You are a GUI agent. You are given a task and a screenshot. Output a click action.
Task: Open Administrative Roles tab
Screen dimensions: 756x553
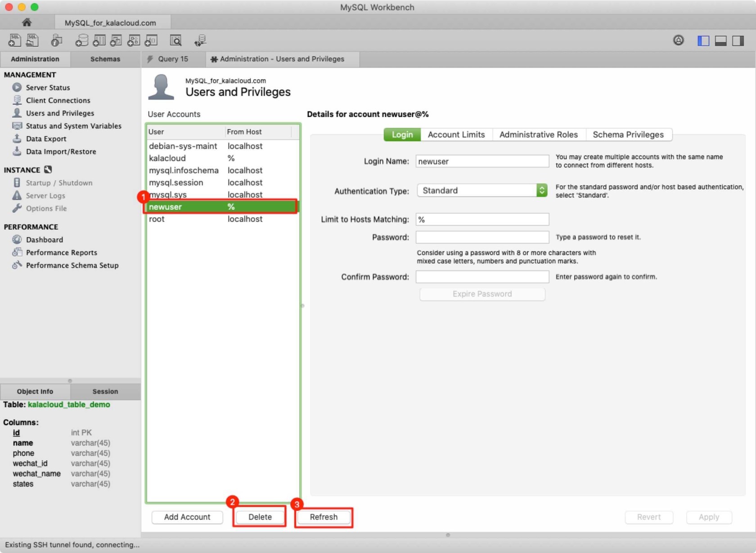click(x=539, y=135)
